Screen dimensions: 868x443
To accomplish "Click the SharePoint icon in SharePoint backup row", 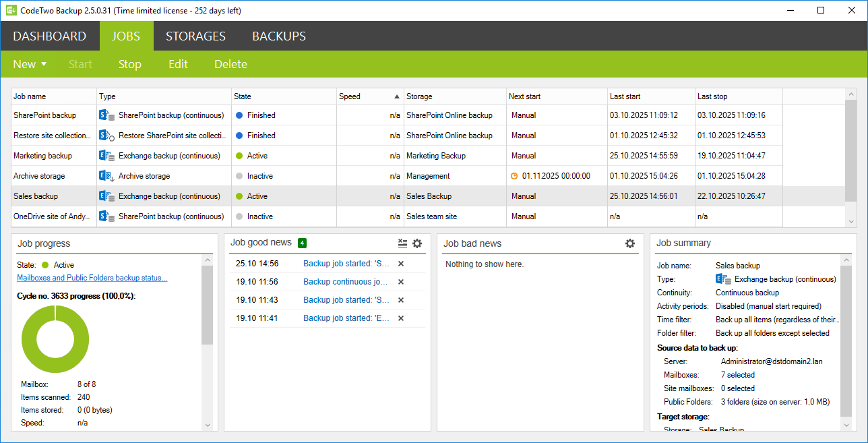I will coord(106,115).
